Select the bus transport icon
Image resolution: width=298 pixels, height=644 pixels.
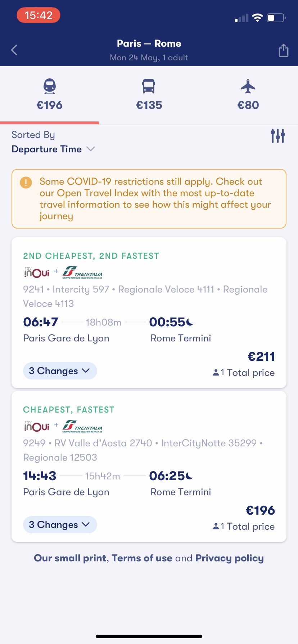149,87
